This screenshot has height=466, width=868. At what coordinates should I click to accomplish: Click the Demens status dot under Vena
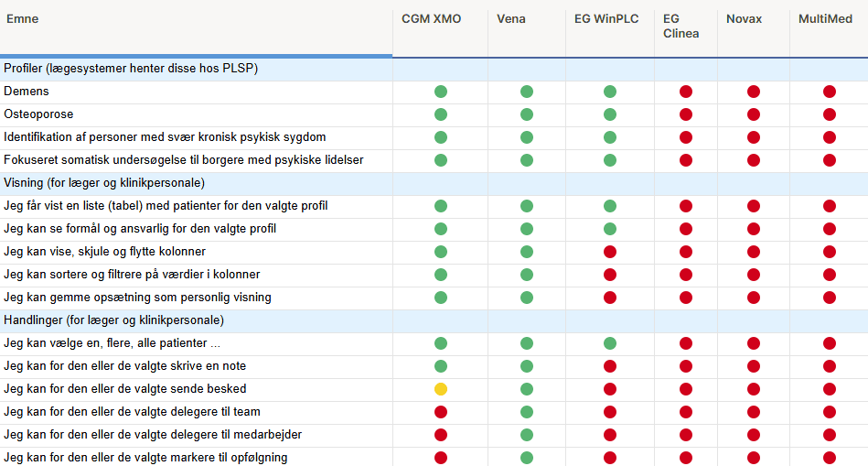pos(527,92)
